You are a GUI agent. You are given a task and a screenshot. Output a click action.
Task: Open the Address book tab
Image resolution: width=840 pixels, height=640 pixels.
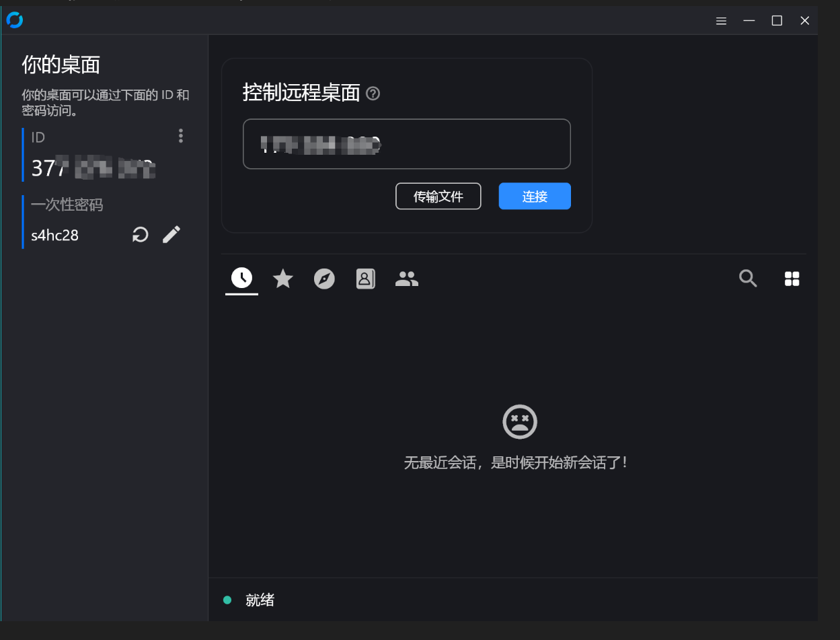point(365,279)
